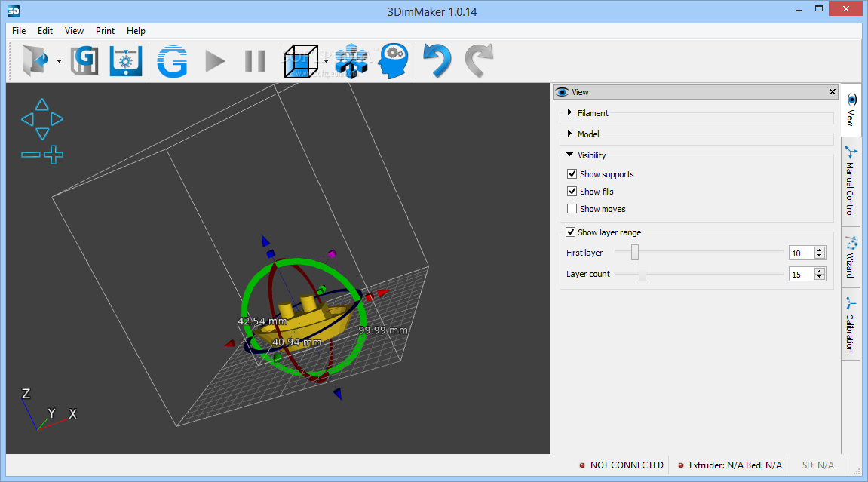Click the Layer count slider handle

pyautogui.click(x=643, y=273)
